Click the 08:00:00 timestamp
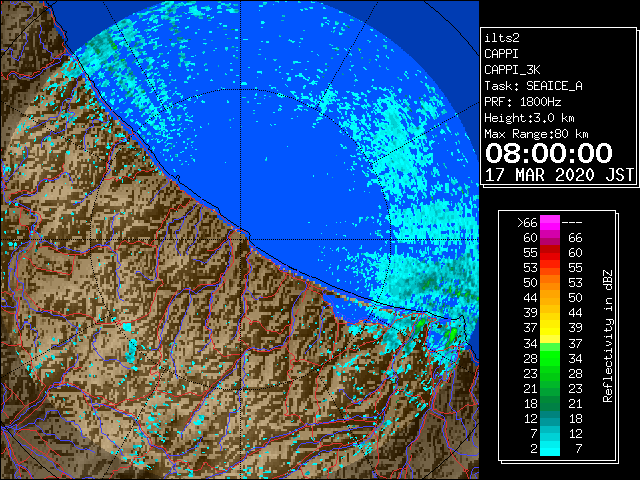Screen dimensions: 640x480 click(x=549, y=153)
